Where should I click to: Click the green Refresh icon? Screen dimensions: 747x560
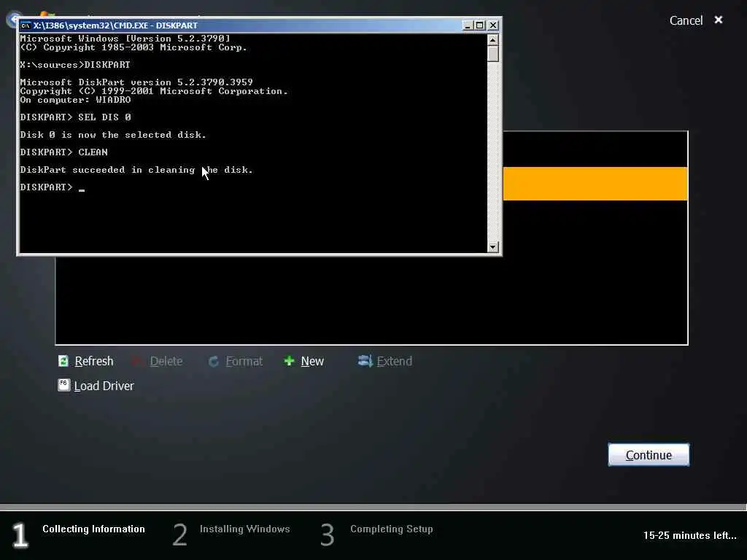(63, 361)
